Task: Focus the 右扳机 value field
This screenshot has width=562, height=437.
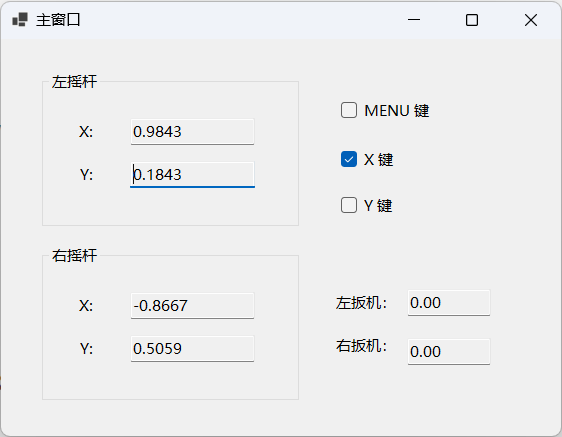Action: (449, 352)
